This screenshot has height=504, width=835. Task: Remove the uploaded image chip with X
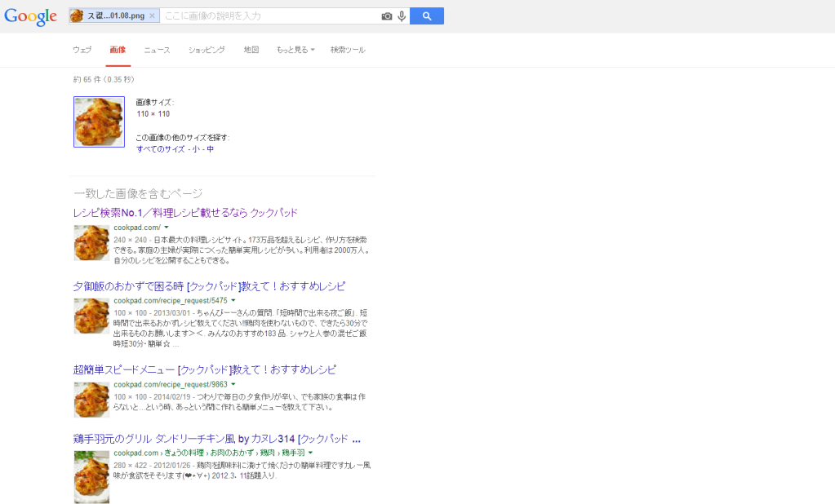point(152,16)
